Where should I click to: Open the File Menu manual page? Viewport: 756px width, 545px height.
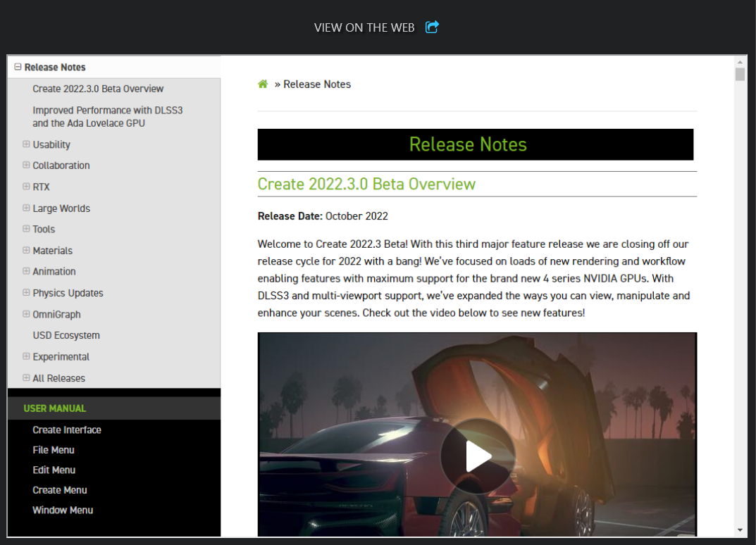pos(54,450)
